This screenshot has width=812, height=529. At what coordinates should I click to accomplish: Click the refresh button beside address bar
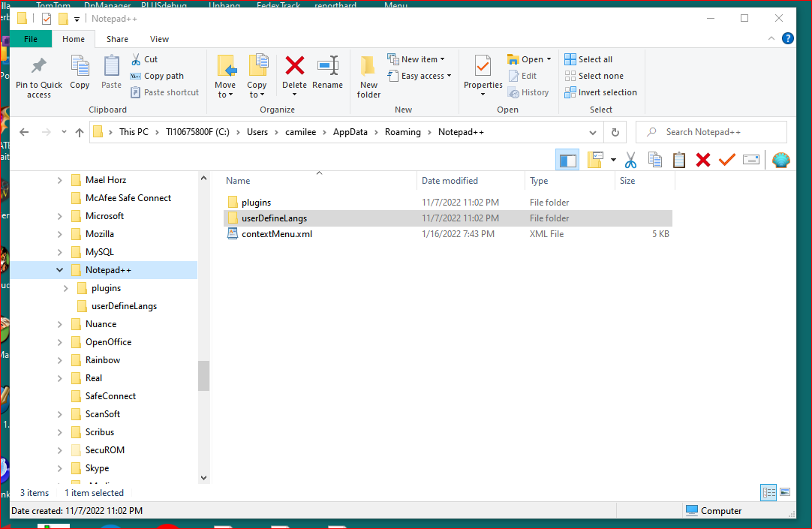(x=615, y=133)
